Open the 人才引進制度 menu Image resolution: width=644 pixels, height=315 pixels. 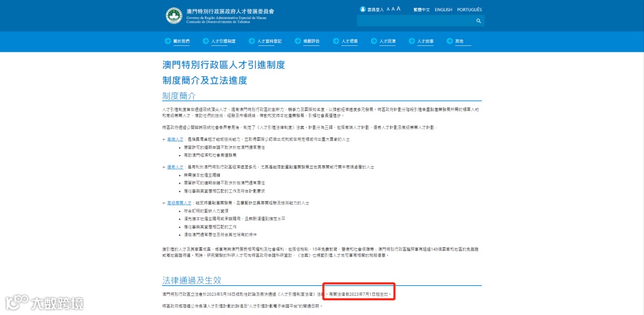(224, 42)
